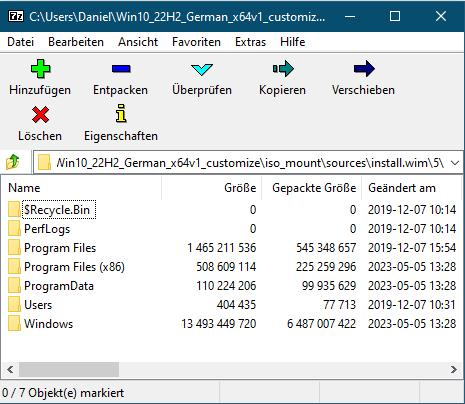Click the scrollbar right arrow
The image size is (465, 404).
454,369
